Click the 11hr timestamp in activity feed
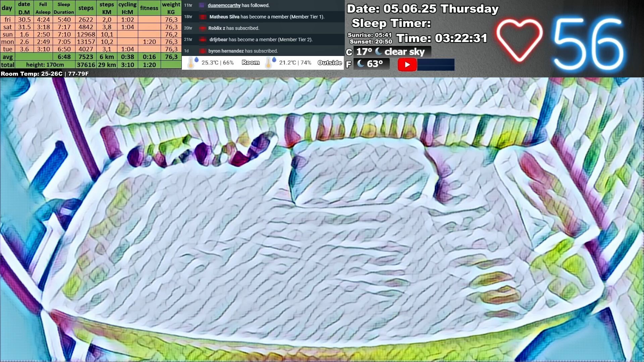The width and height of the screenshot is (644, 362). coord(188,5)
